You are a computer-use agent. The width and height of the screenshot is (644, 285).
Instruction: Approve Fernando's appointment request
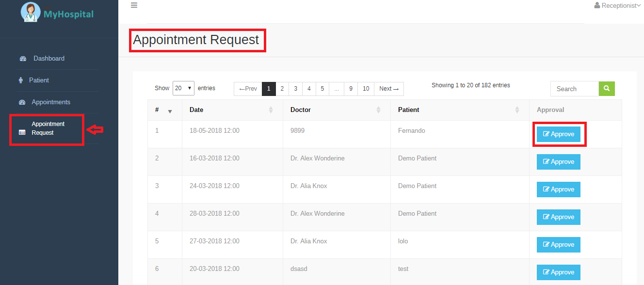pos(559,134)
